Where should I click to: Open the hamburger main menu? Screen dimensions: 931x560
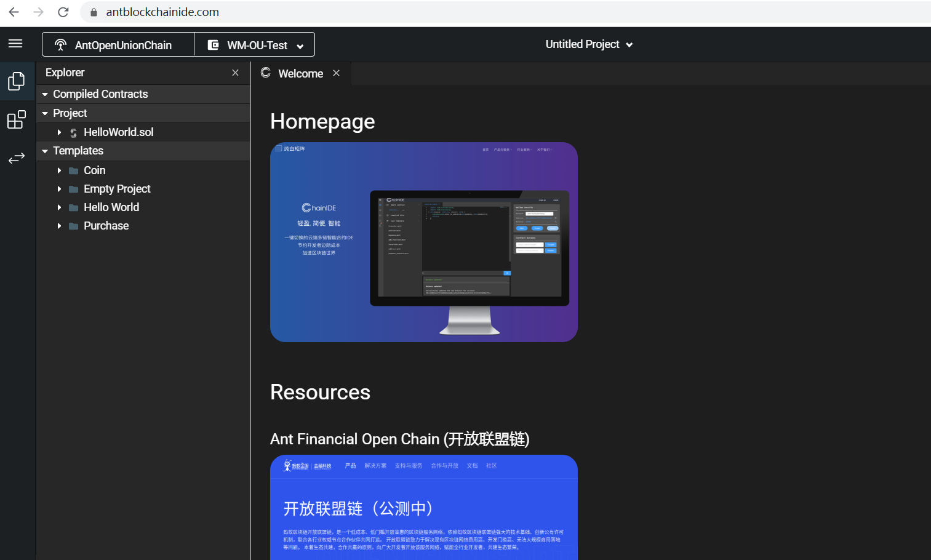(x=15, y=44)
